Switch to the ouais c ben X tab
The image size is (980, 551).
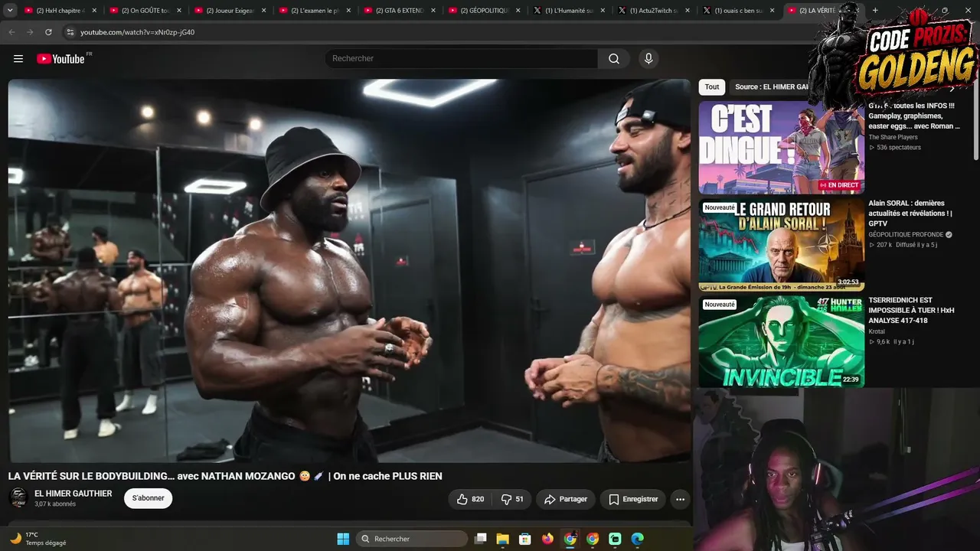click(x=739, y=11)
